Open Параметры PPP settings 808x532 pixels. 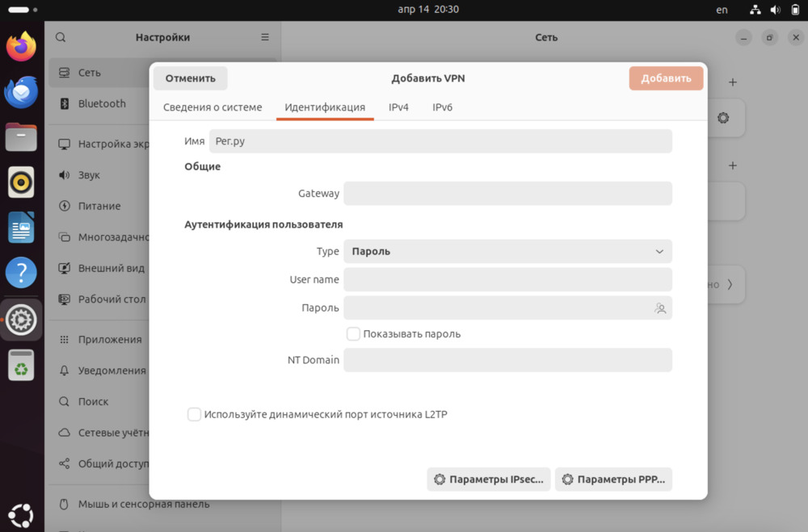(613, 480)
